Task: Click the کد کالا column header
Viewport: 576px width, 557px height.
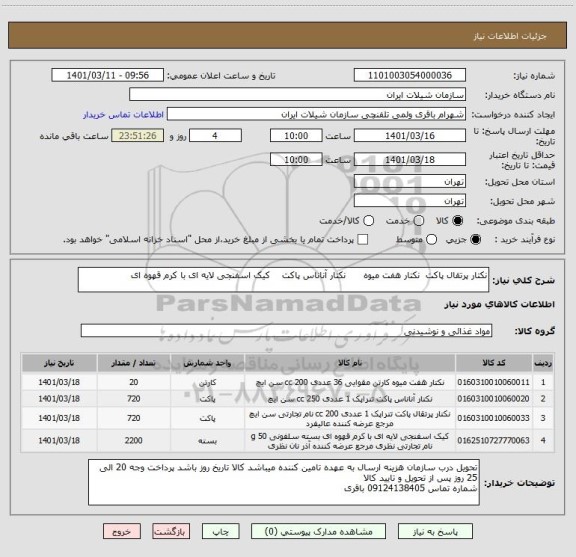Action: click(494, 363)
